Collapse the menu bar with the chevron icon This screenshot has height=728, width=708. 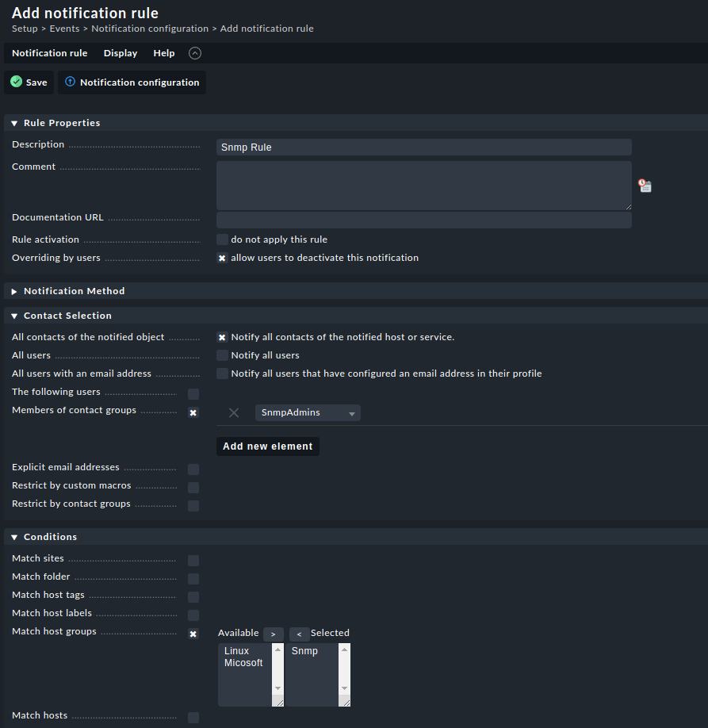click(x=195, y=53)
